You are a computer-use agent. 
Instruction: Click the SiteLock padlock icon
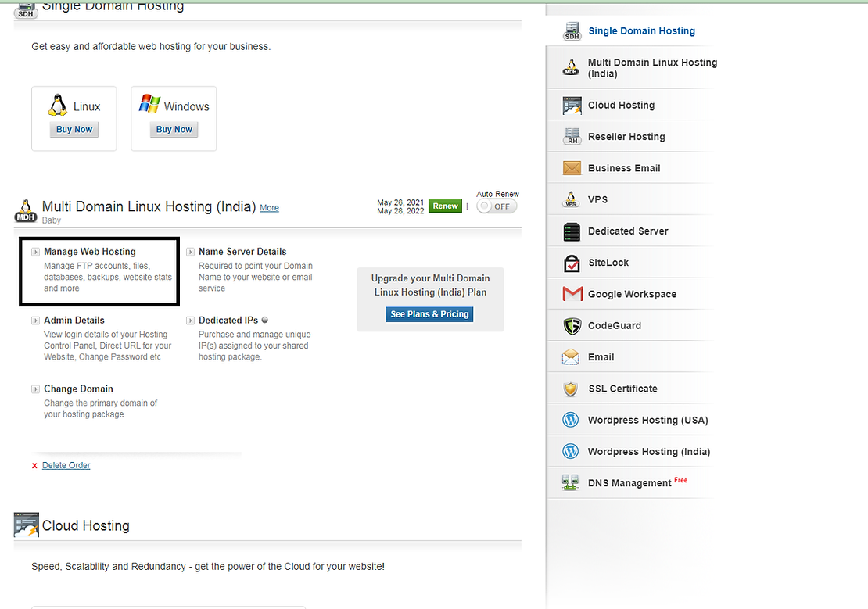(572, 263)
